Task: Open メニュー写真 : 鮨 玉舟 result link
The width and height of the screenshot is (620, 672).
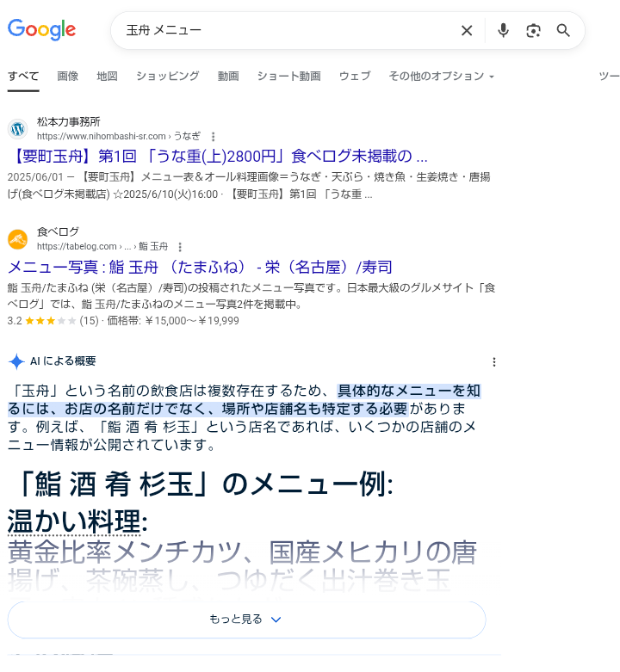Action: [x=200, y=267]
